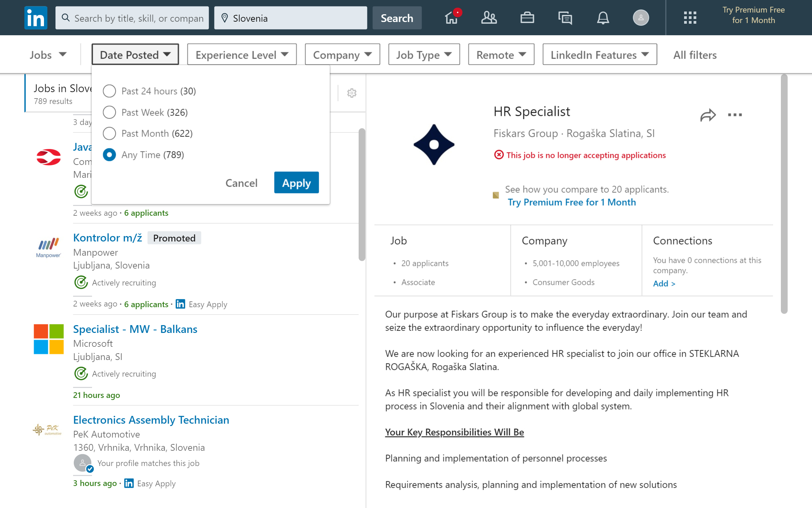Open the LinkedIn Features filter

pos(600,55)
